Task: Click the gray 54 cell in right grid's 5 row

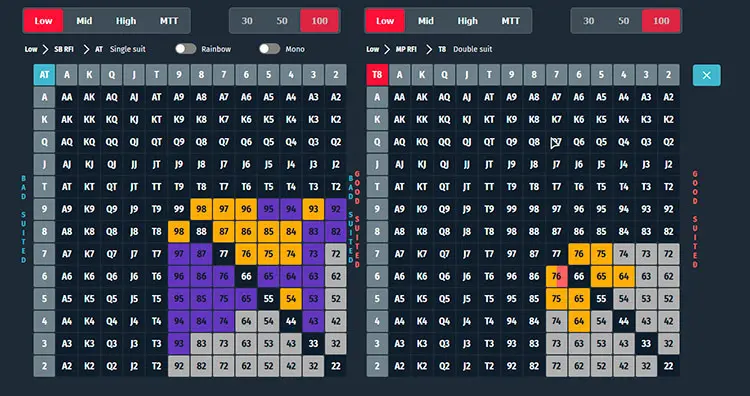Action: [x=624, y=299]
